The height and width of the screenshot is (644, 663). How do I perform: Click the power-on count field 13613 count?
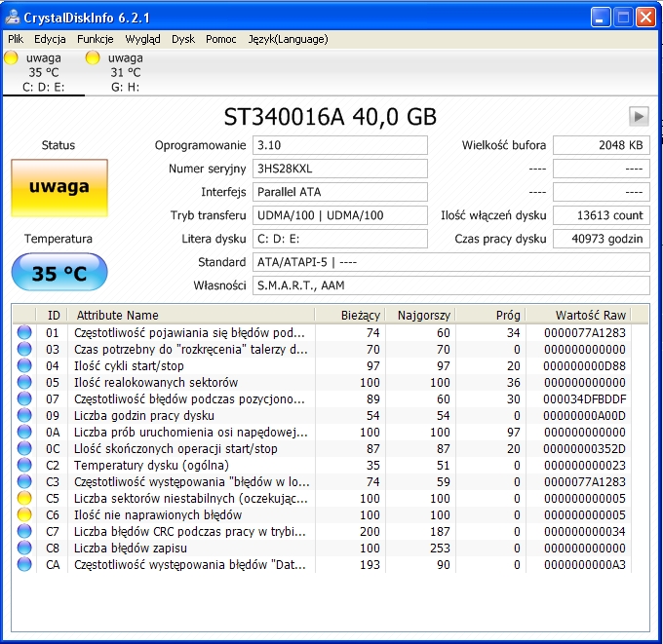[602, 215]
